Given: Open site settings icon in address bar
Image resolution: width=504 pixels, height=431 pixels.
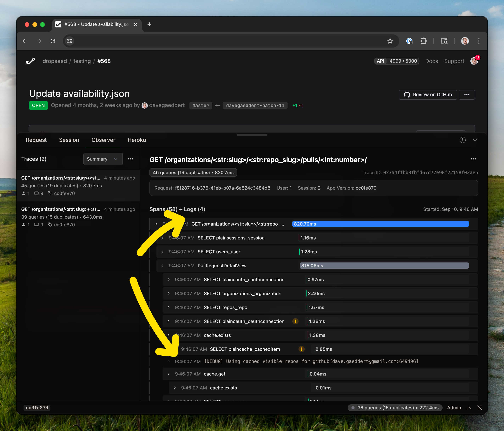Looking at the screenshot, I should coord(70,41).
